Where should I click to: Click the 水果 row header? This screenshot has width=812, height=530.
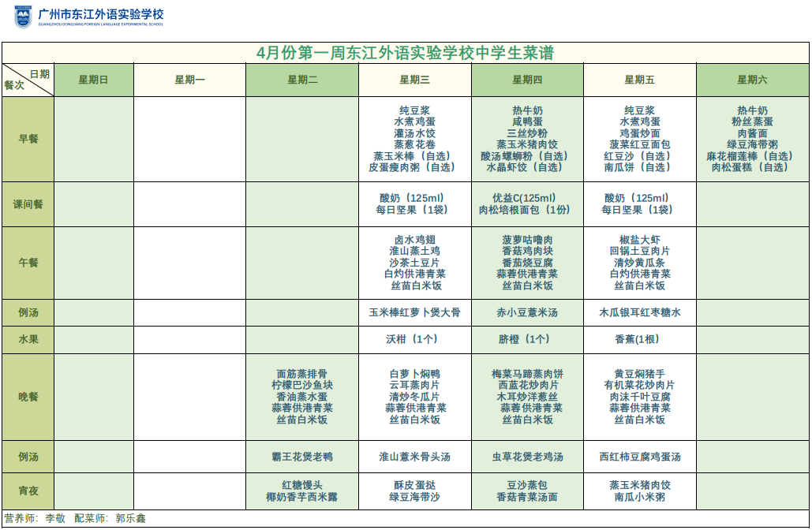[28, 339]
